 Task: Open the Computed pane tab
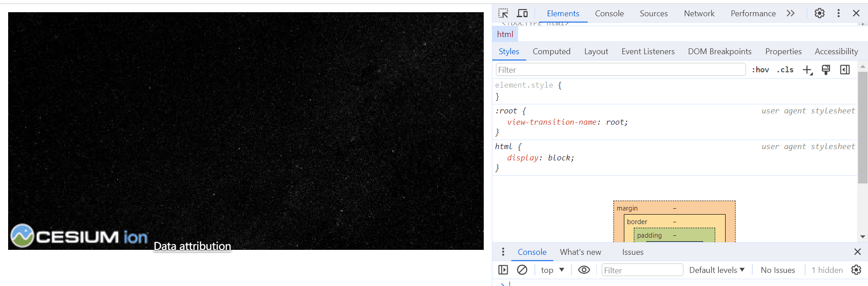tap(552, 52)
